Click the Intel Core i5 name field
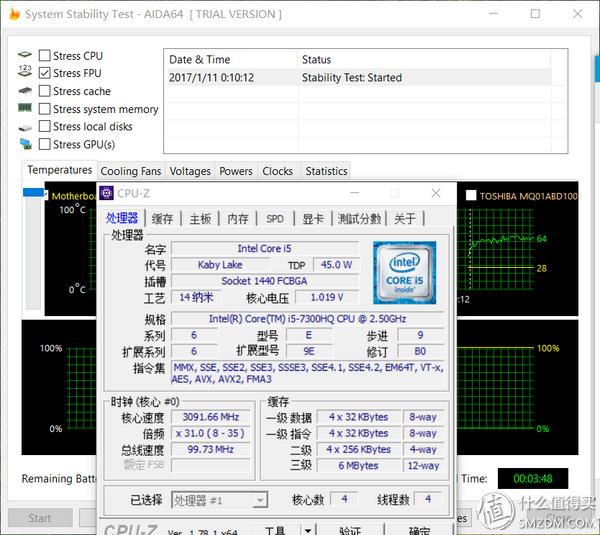The width and height of the screenshot is (600, 535). tap(265, 248)
